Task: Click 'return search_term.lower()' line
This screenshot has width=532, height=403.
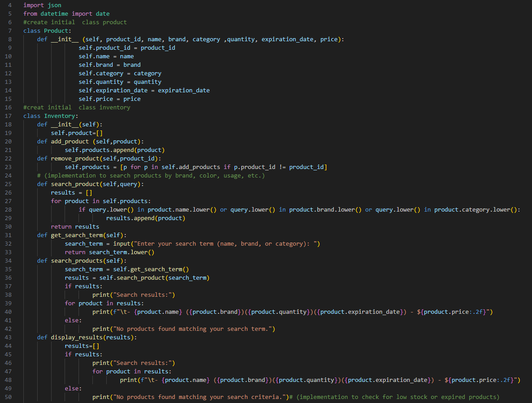Action: 109,252
